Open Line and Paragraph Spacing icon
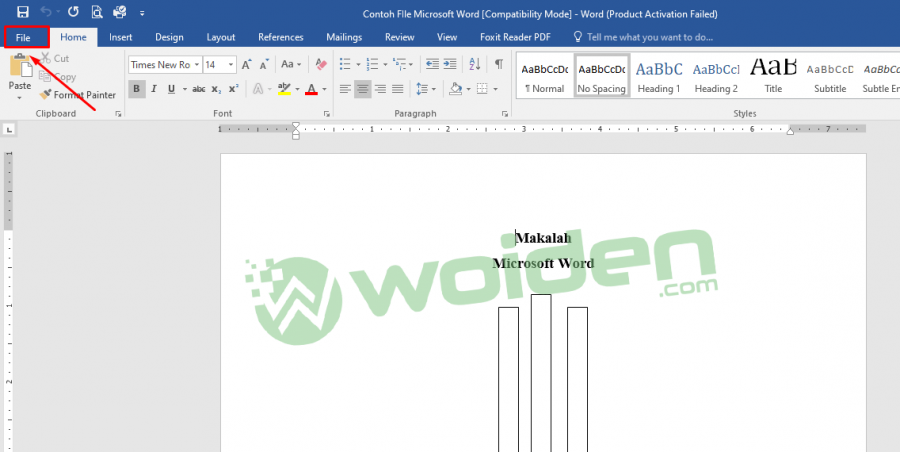 coord(422,89)
